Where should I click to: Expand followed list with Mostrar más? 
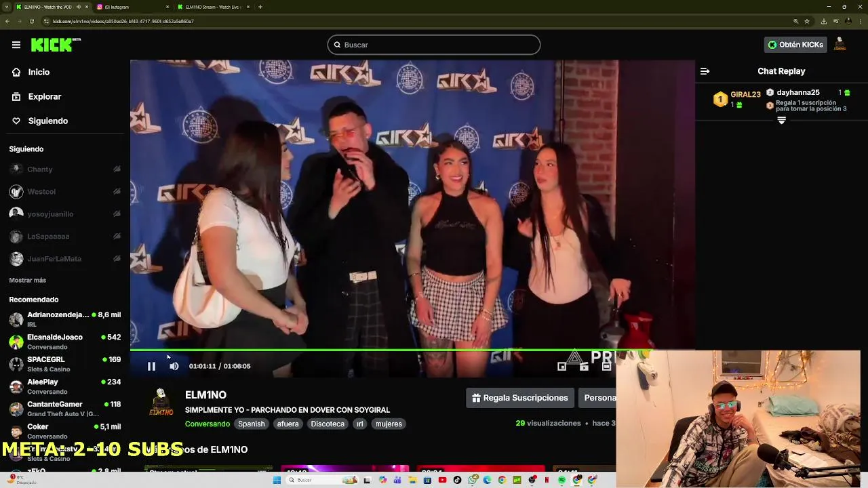28,280
